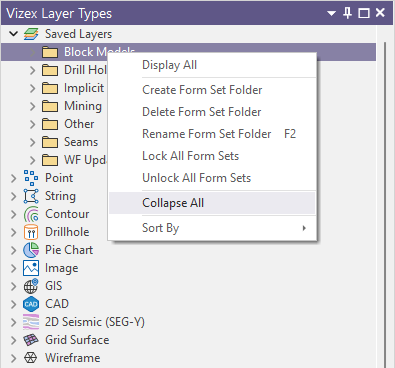Pin the Vizex Layer Types panel
This screenshot has height=368, width=395.
(x=347, y=13)
